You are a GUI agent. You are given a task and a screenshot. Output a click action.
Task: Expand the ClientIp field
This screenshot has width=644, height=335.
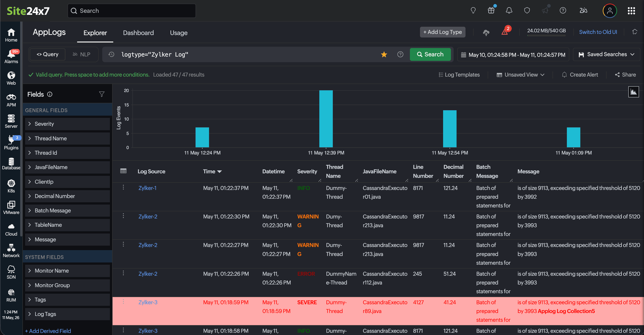(67, 182)
